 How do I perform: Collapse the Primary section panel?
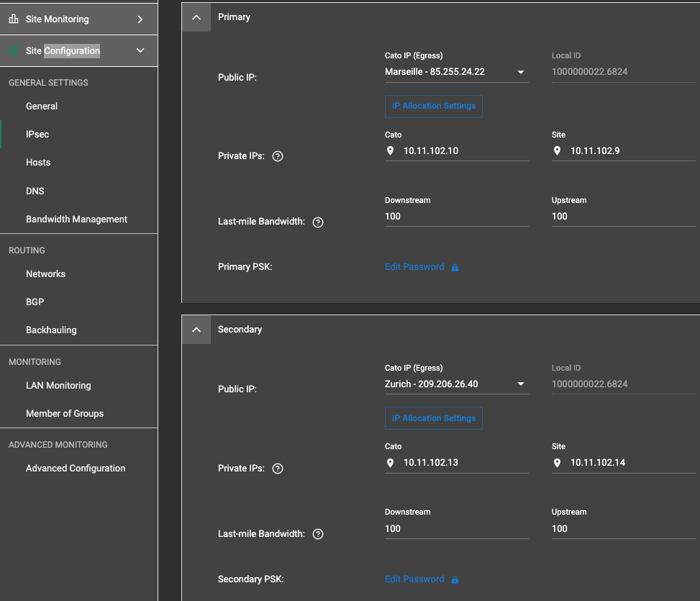pyautogui.click(x=196, y=17)
